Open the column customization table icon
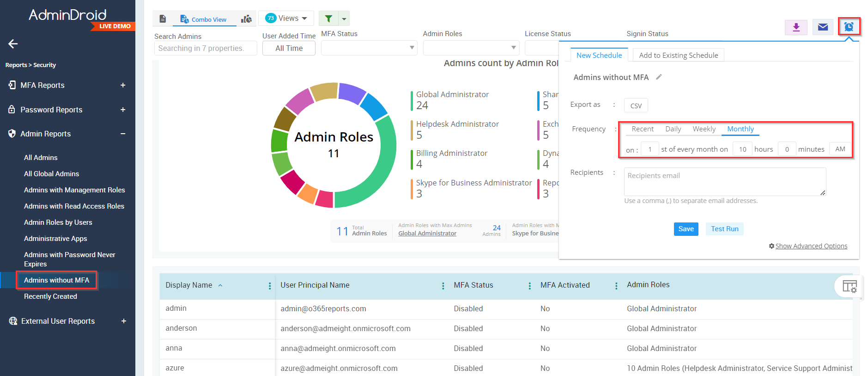 tap(850, 286)
